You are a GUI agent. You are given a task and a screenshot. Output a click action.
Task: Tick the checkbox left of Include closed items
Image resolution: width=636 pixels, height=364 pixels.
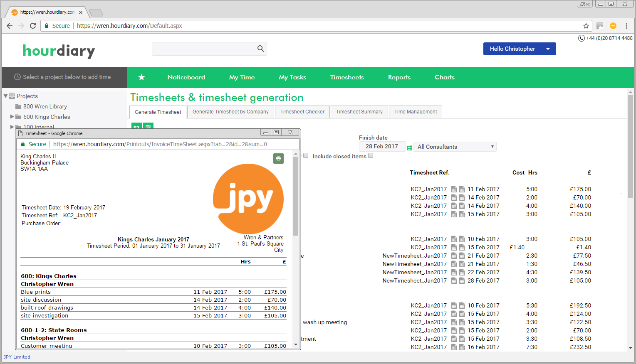tap(306, 155)
